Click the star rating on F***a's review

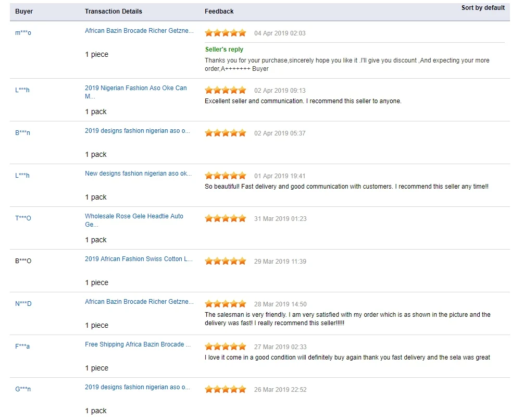(x=225, y=347)
